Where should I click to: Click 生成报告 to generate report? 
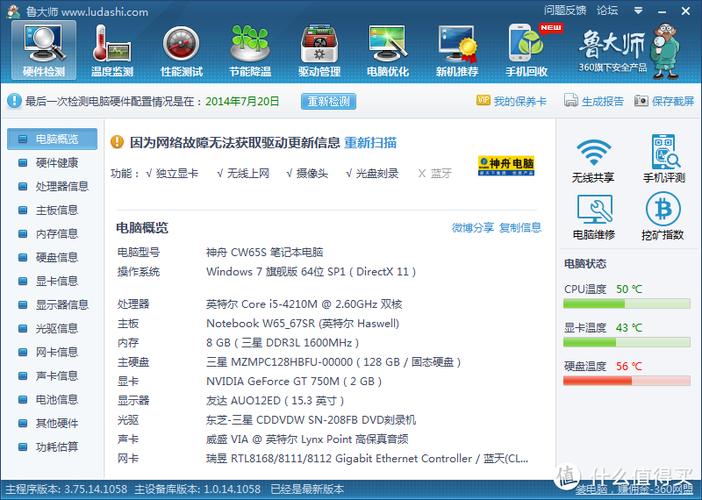coord(594,101)
